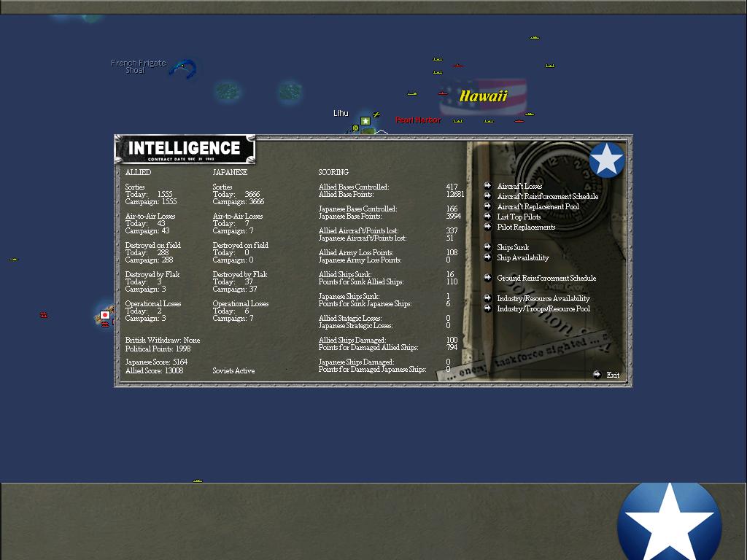Click the arrow beside Ground Reinforcement Schedule
The image size is (747, 560).
click(x=487, y=277)
